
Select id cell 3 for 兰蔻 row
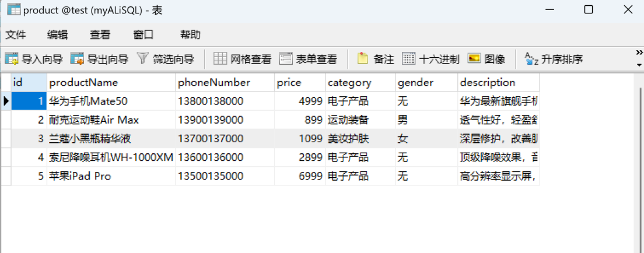(29, 139)
